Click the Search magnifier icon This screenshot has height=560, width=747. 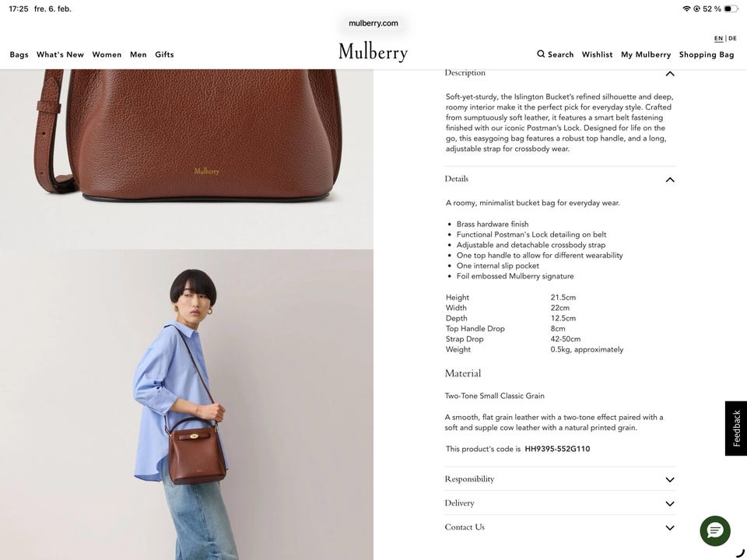pyautogui.click(x=541, y=54)
